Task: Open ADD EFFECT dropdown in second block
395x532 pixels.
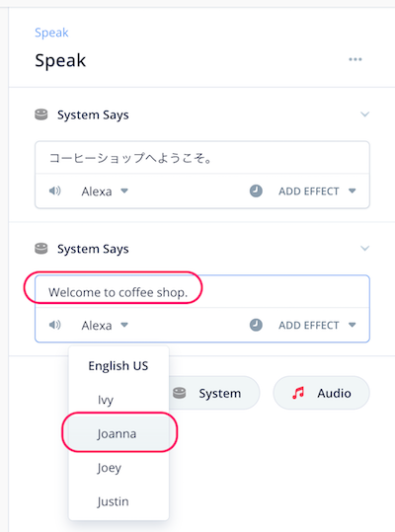Action: tap(317, 325)
